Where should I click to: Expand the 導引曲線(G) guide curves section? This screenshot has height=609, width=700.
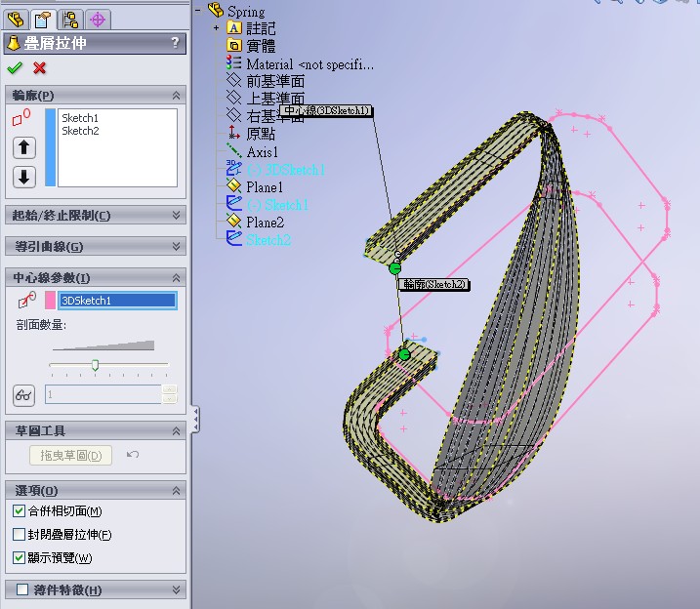[177, 246]
